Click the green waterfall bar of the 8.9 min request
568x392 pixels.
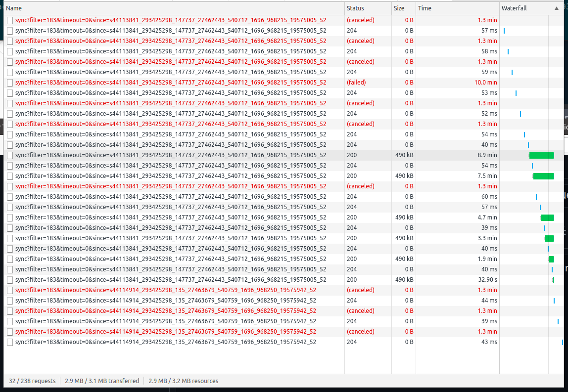542,155
